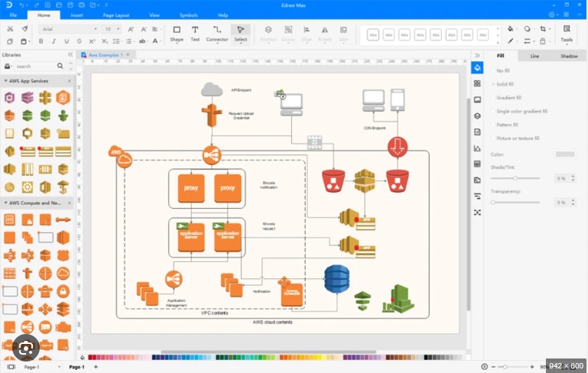Image resolution: width=588 pixels, height=373 pixels.
Task: Select the Shape tool
Action: 177,34
